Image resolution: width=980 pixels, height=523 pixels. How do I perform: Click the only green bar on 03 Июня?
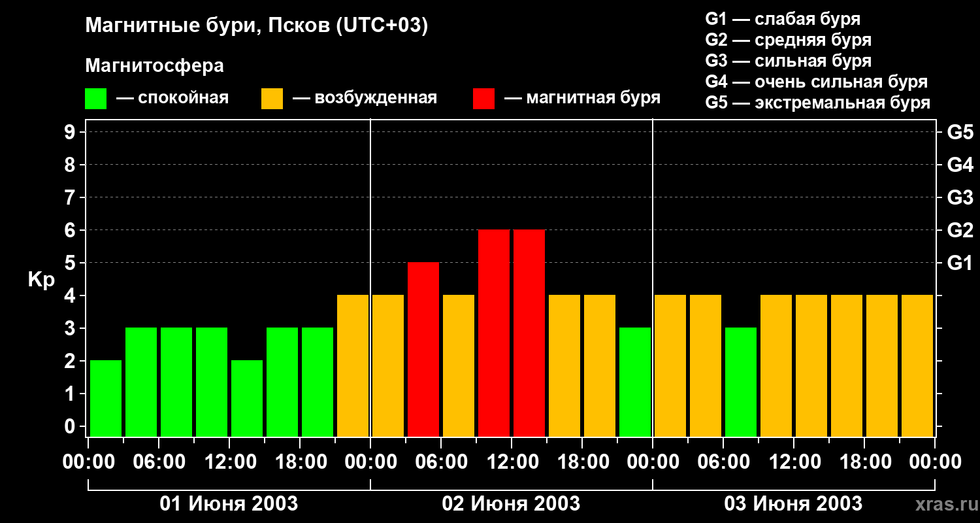click(x=741, y=382)
